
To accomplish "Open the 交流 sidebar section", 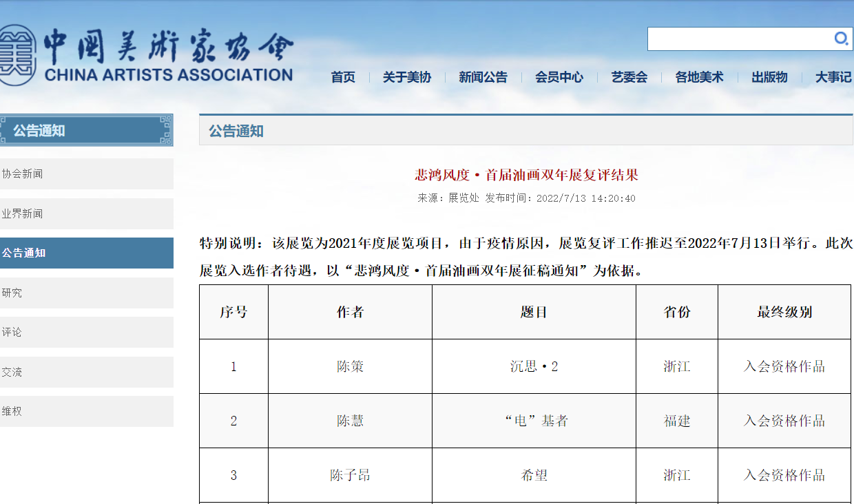I will pos(86,372).
